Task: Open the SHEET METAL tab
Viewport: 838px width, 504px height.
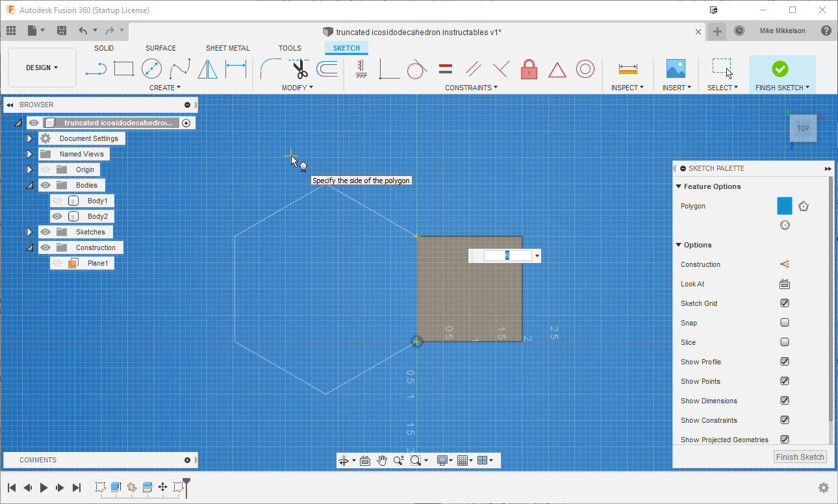Action: pyautogui.click(x=228, y=47)
